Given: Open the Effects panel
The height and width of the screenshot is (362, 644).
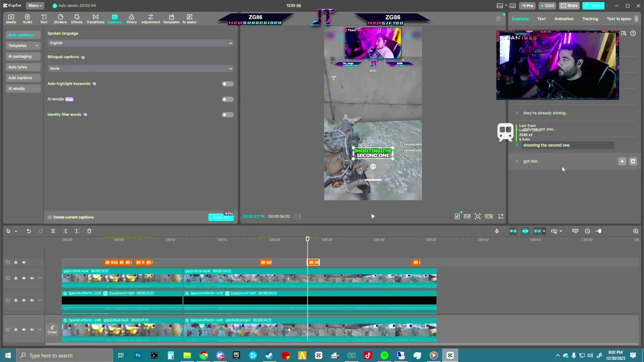Looking at the screenshot, I should tap(77, 19).
